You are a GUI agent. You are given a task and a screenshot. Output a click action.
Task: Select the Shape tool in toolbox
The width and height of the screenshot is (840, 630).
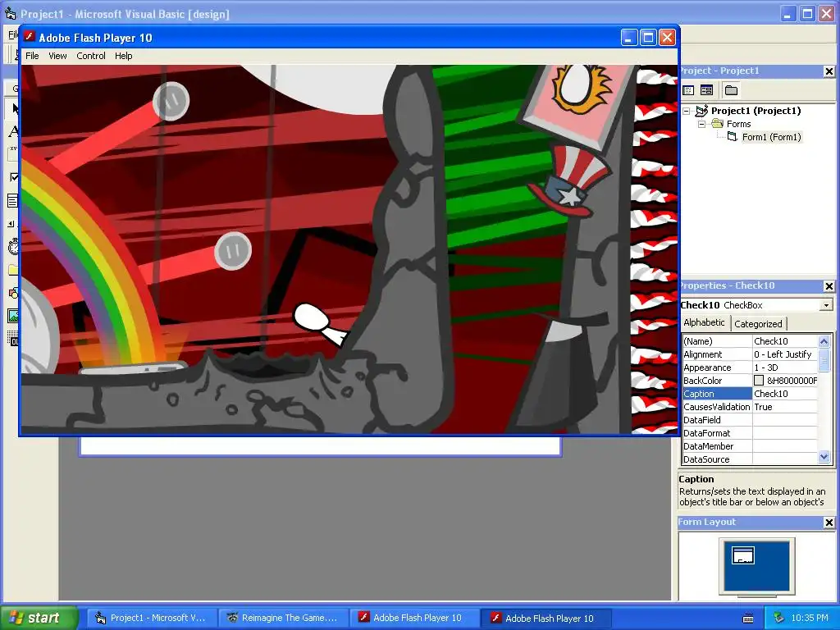(14, 293)
